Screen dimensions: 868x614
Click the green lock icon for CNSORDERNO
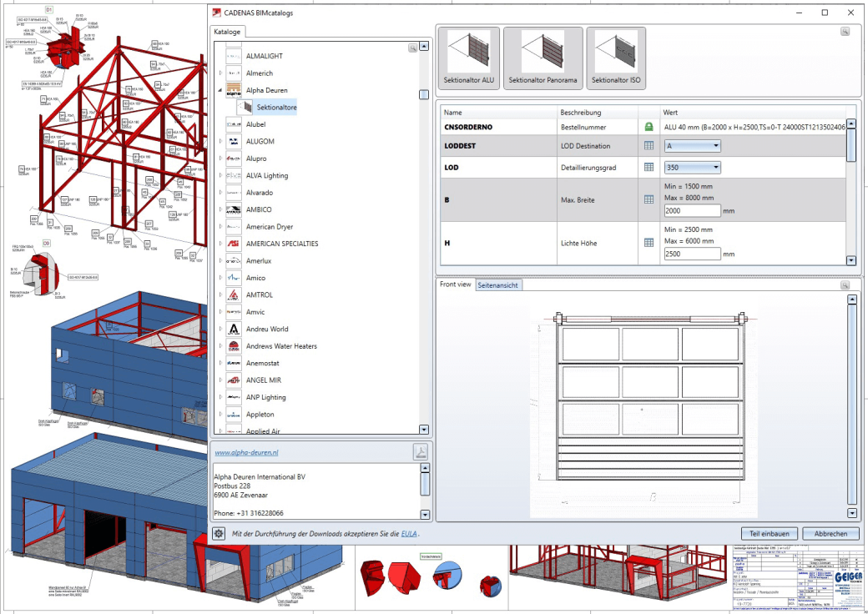click(x=648, y=127)
